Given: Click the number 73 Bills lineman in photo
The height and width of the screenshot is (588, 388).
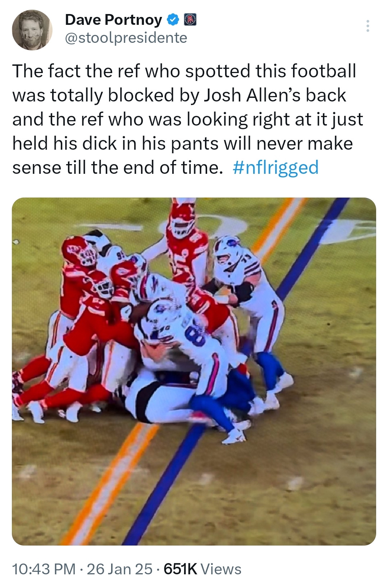Looking at the screenshot, I should (248, 288).
